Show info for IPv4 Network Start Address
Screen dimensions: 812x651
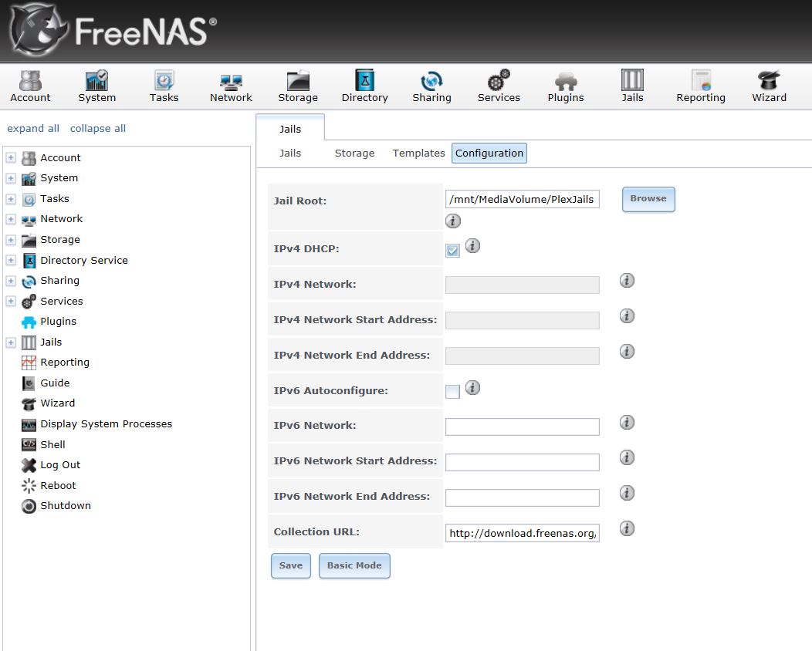click(x=627, y=315)
